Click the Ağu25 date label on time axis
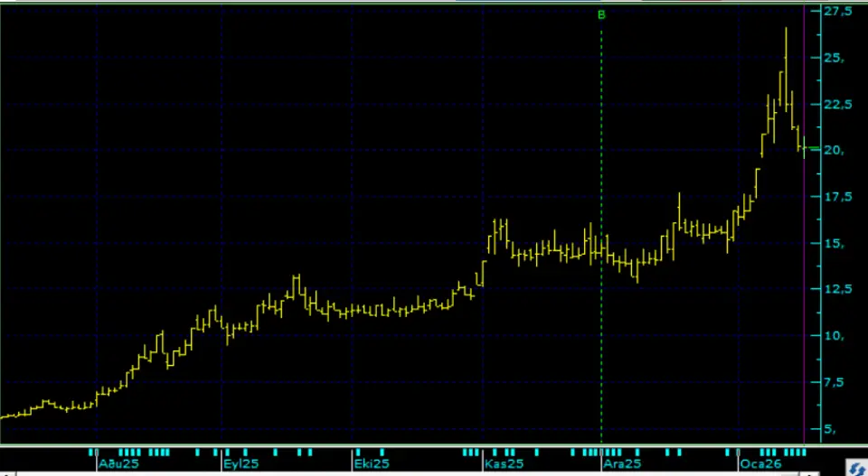This screenshot has height=476, width=868. click(118, 463)
